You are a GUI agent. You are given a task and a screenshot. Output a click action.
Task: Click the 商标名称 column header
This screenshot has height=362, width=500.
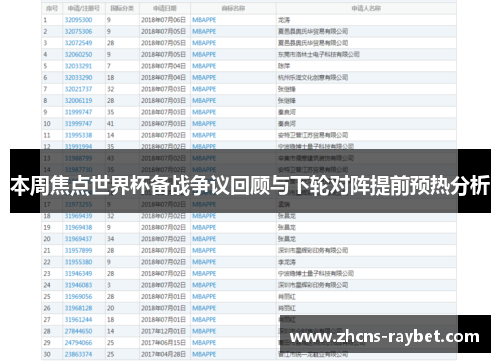point(233,8)
